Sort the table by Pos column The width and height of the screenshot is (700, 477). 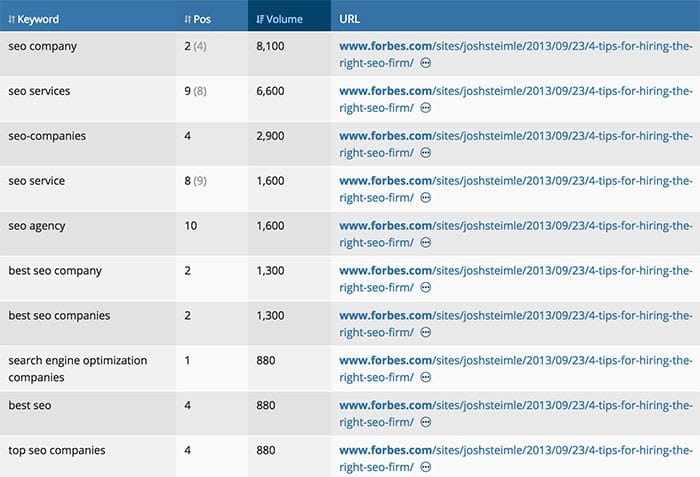click(197, 19)
